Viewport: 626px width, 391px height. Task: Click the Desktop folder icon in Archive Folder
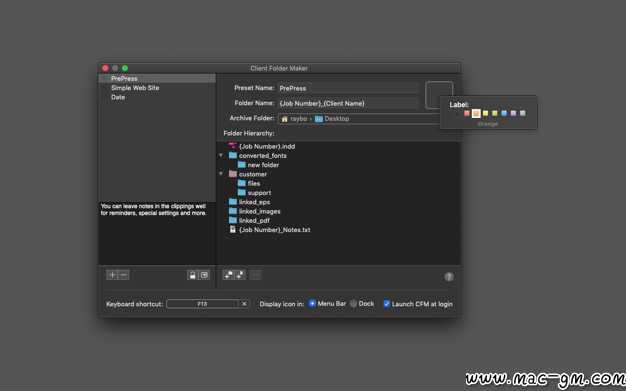point(319,119)
